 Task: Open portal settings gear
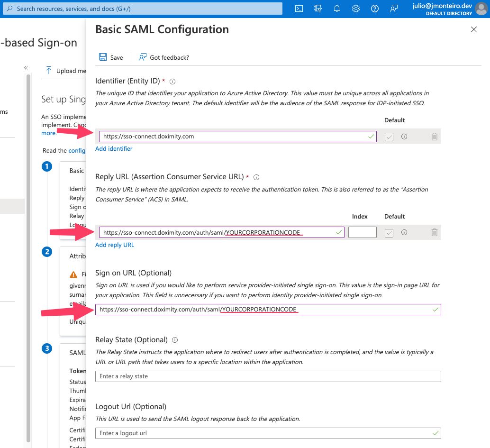click(x=355, y=9)
